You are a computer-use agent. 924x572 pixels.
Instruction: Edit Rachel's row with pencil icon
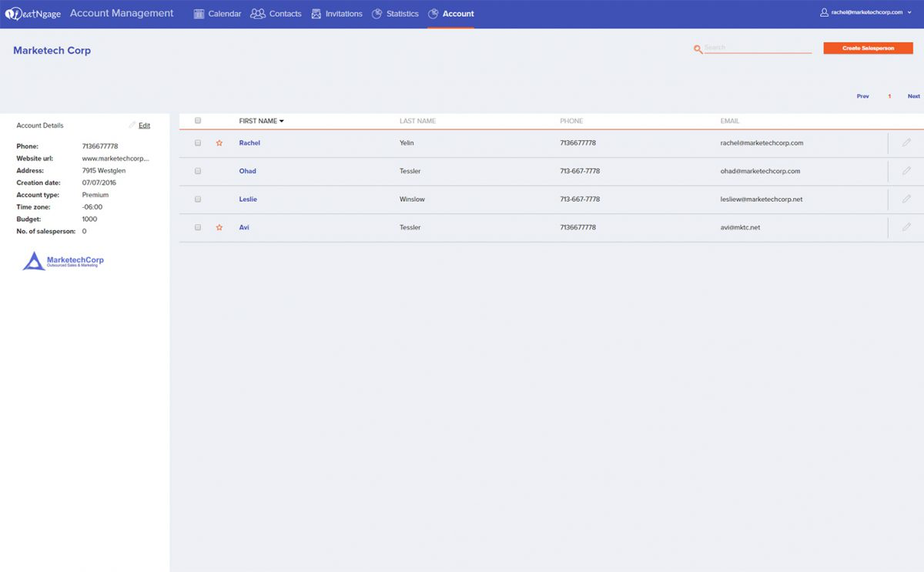(x=906, y=143)
